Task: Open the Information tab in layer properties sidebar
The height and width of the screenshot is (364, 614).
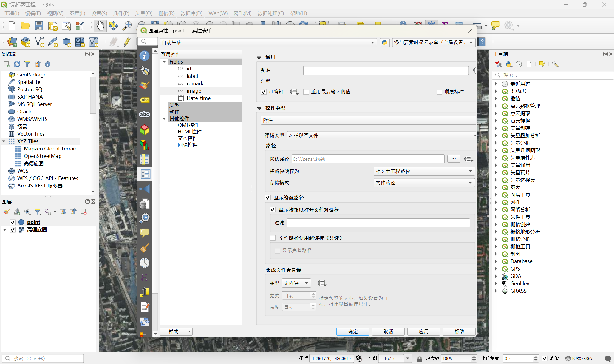Action: pos(145,56)
